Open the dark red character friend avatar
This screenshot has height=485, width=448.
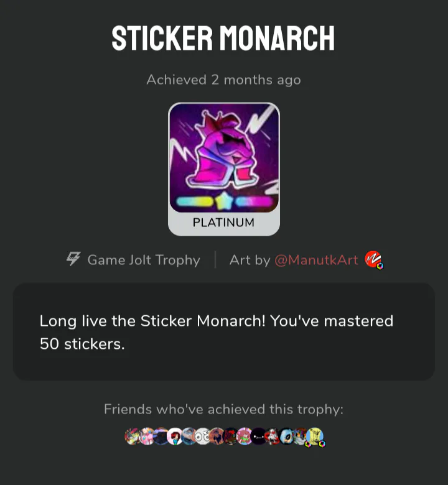(231, 436)
